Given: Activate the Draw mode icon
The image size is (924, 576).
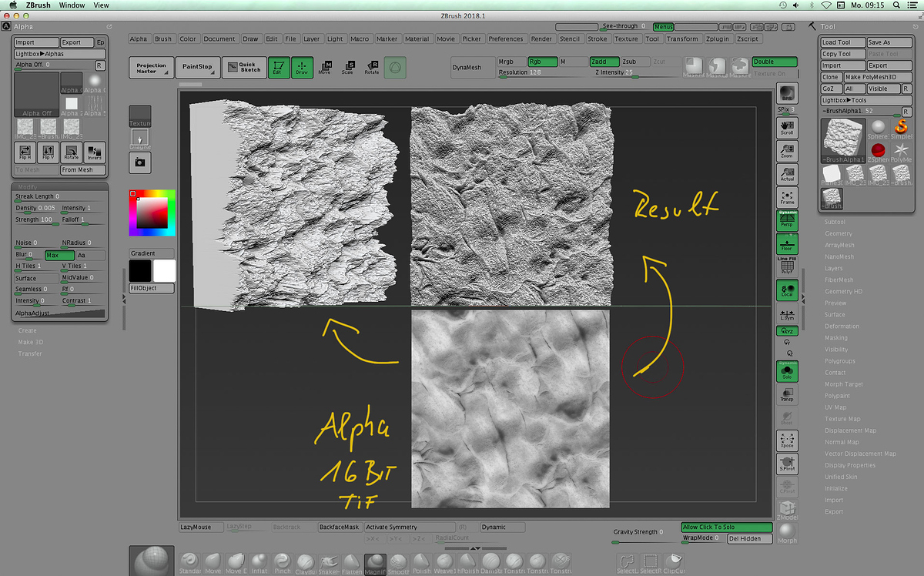Looking at the screenshot, I should click(x=302, y=68).
